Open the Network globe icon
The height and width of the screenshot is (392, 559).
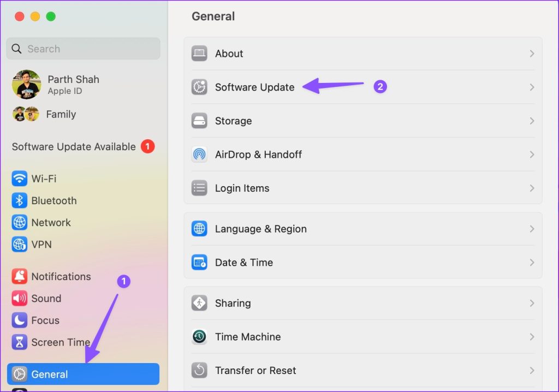point(20,222)
